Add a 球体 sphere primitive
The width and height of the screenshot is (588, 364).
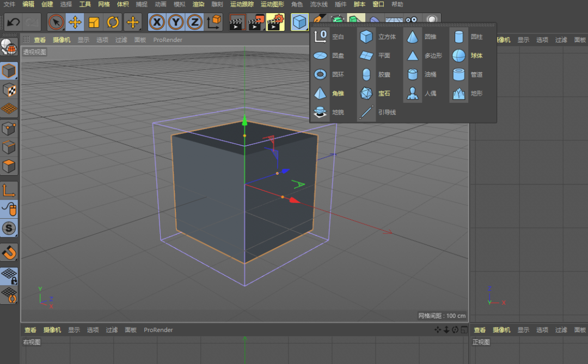click(467, 55)
